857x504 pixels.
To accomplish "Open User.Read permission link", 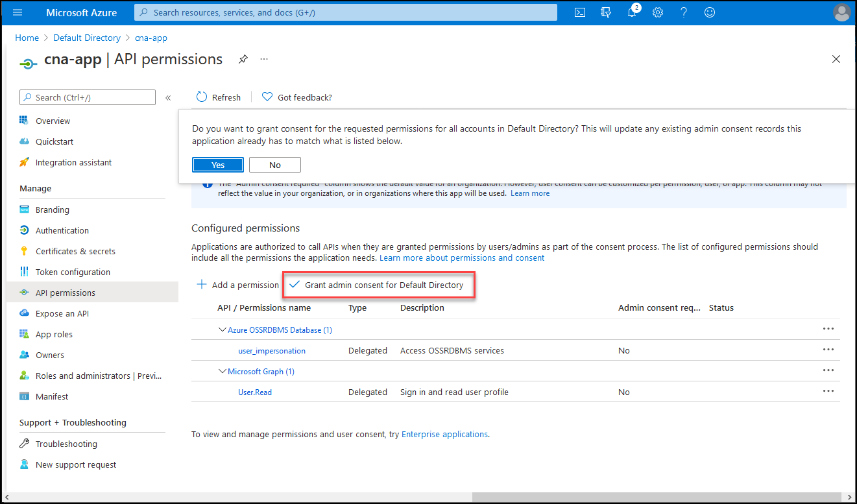I will [x=255, y=392].
